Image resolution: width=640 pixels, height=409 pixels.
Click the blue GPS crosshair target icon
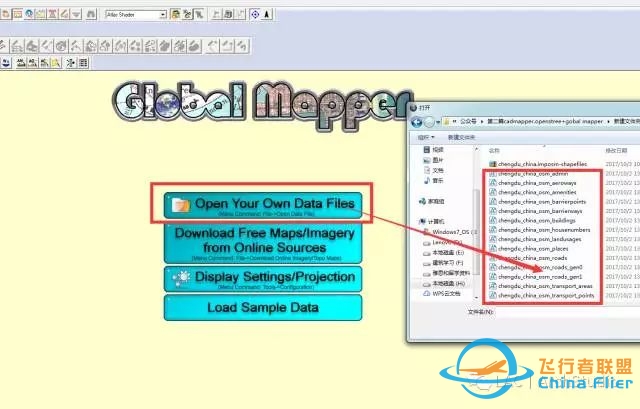(255, 15)
